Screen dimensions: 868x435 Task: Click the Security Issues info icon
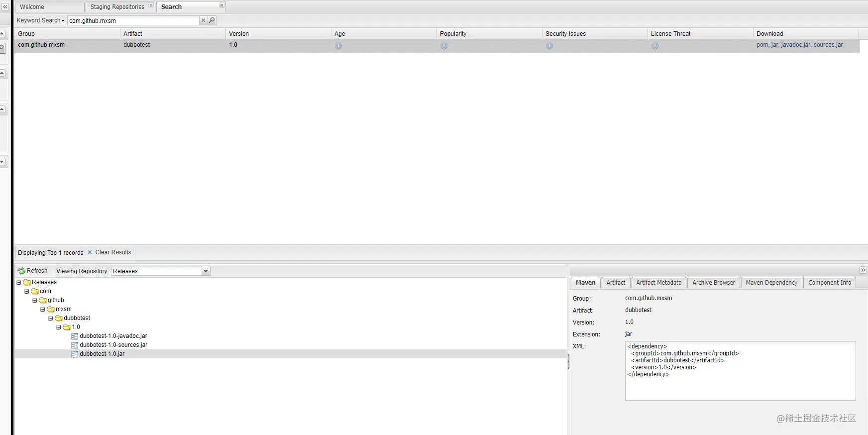pyautogui.click(x=549, y=46)
